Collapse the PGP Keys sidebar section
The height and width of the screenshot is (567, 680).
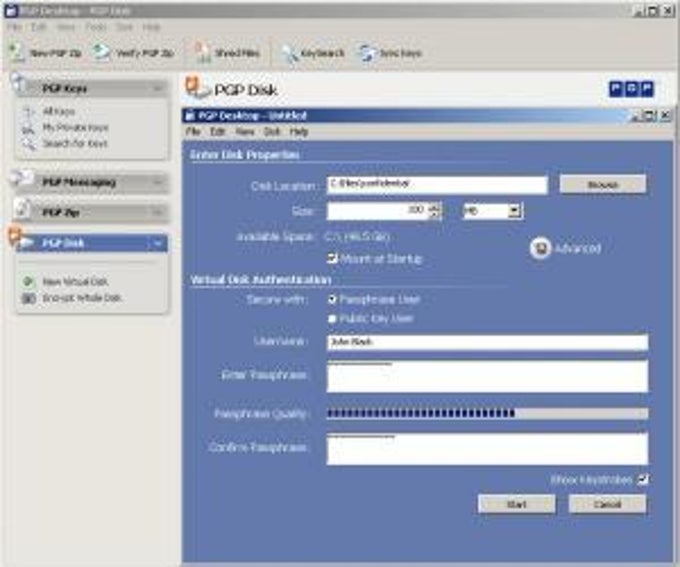(x=157, y=88)
